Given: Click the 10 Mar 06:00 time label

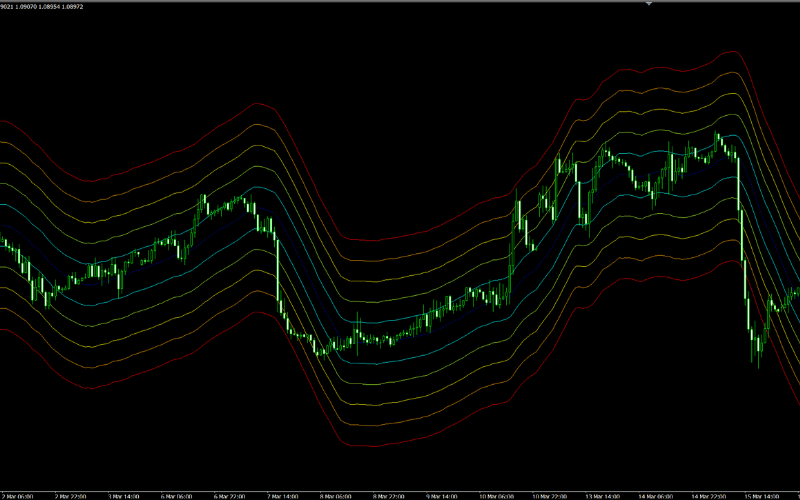Looking at the screenshot, I should (498, 495).
